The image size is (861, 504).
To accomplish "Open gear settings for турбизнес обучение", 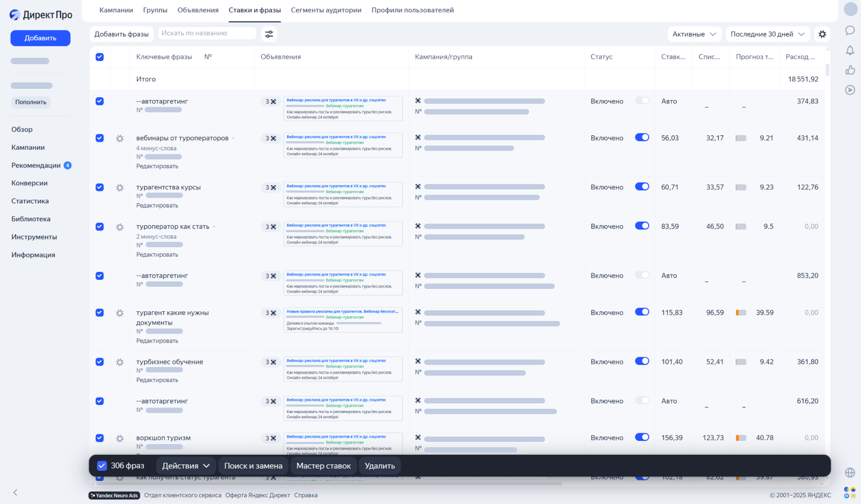I will [x=120, y=362].
